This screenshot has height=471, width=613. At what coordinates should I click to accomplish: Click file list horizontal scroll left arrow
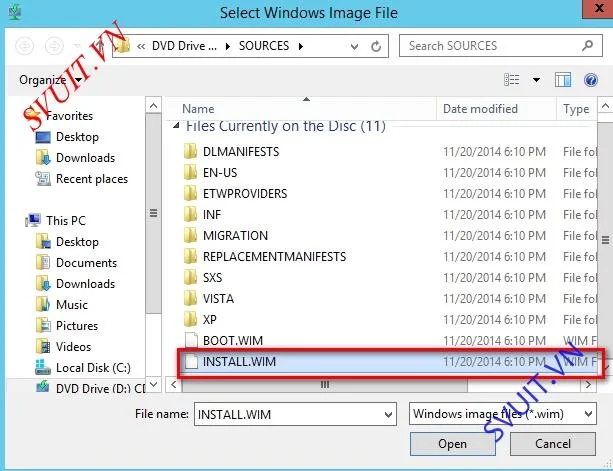[174, 385]
